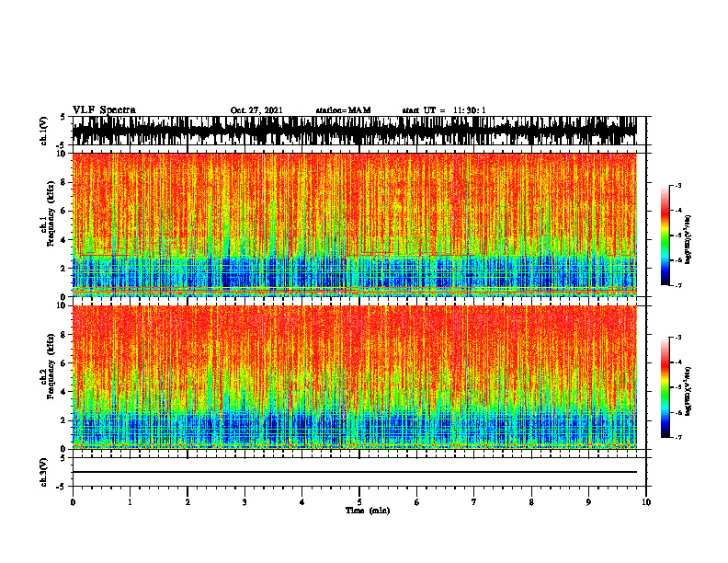Click the "ch.3(V)" axis label
This screenshot has width=728, height=563.
[44, 472]
